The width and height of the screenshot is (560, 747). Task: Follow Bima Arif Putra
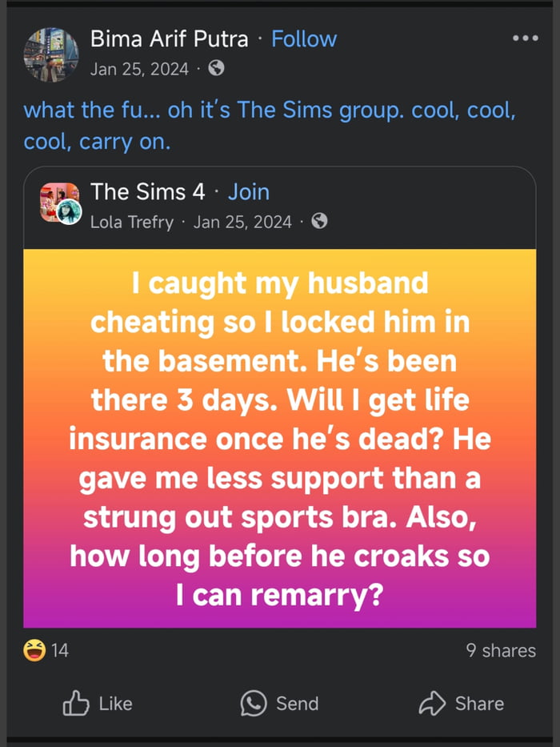click(x=303, y=38)
